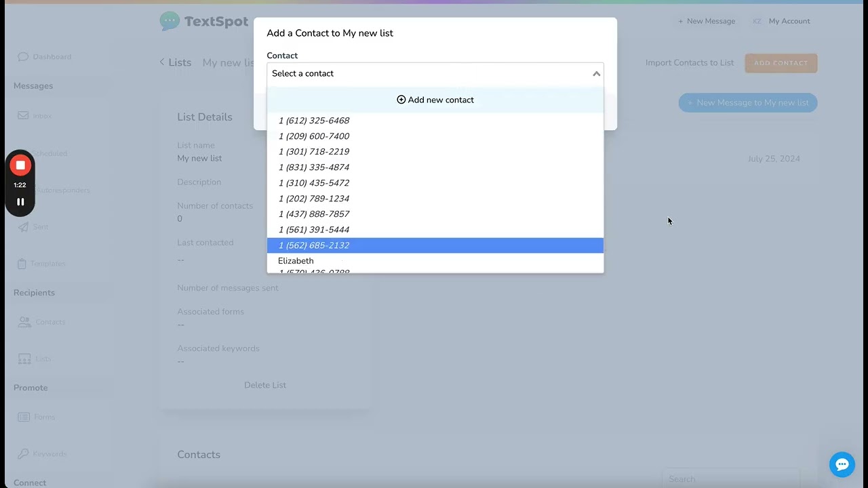Go back to Lists breadcrumb
868x488 pixels.
coord(176,62)
